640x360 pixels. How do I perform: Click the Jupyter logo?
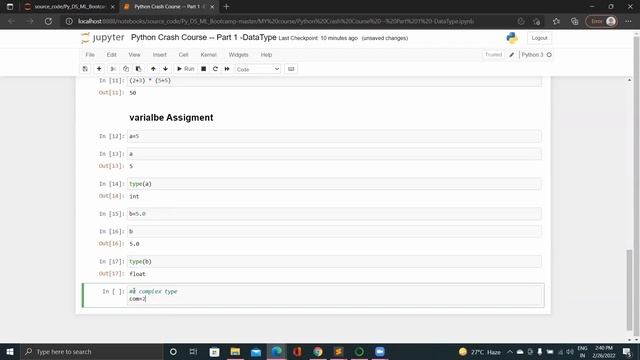click(x=103, y=38)
